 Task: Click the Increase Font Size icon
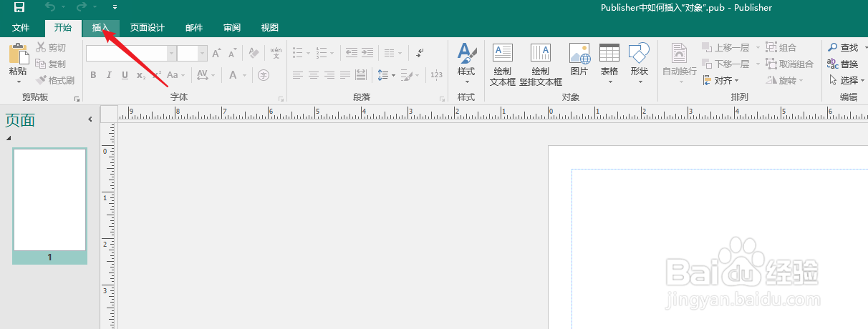coord(216,53)
